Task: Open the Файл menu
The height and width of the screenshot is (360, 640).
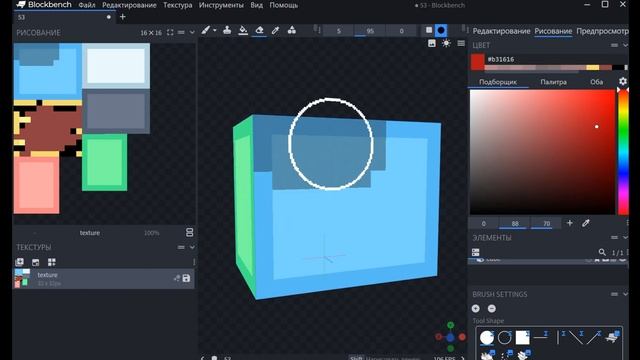Action: point(87,5)
